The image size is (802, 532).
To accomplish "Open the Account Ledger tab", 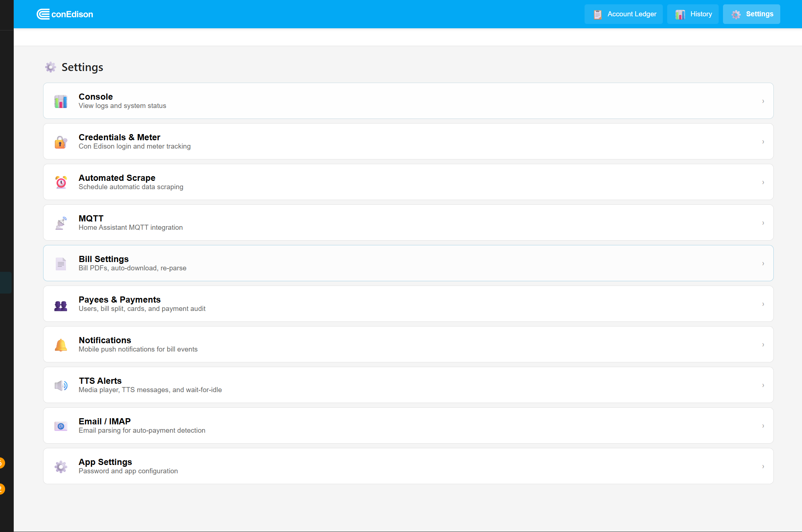I will (624, 14).
